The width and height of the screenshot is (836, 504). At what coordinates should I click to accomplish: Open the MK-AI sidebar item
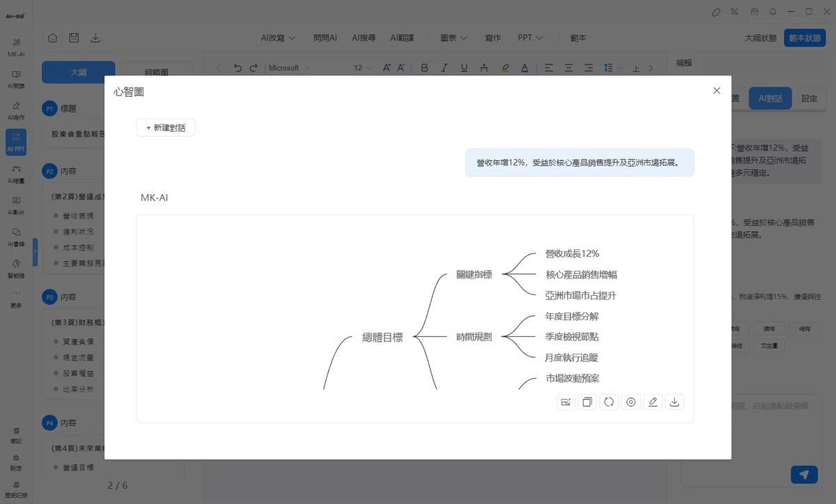[x=16, y=47]
